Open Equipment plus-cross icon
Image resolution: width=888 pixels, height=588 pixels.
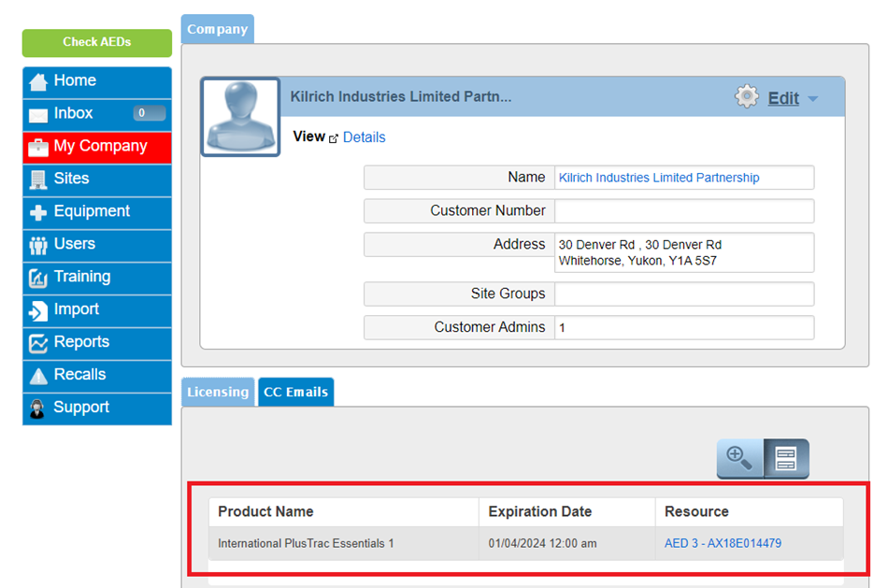pyautogui.click(x=38, y=213)
